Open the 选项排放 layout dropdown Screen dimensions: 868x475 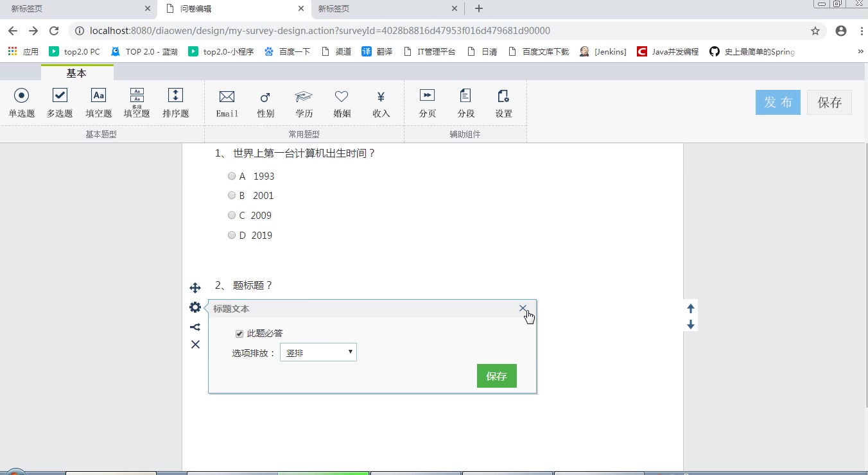pyautogui.click(x=318, y=352)
